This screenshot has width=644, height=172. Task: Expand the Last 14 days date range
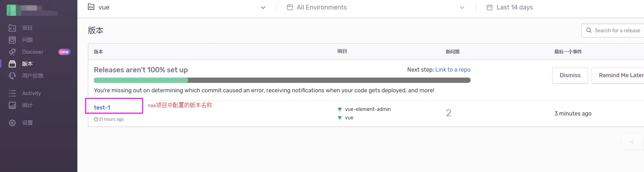[x=514, y=7]
